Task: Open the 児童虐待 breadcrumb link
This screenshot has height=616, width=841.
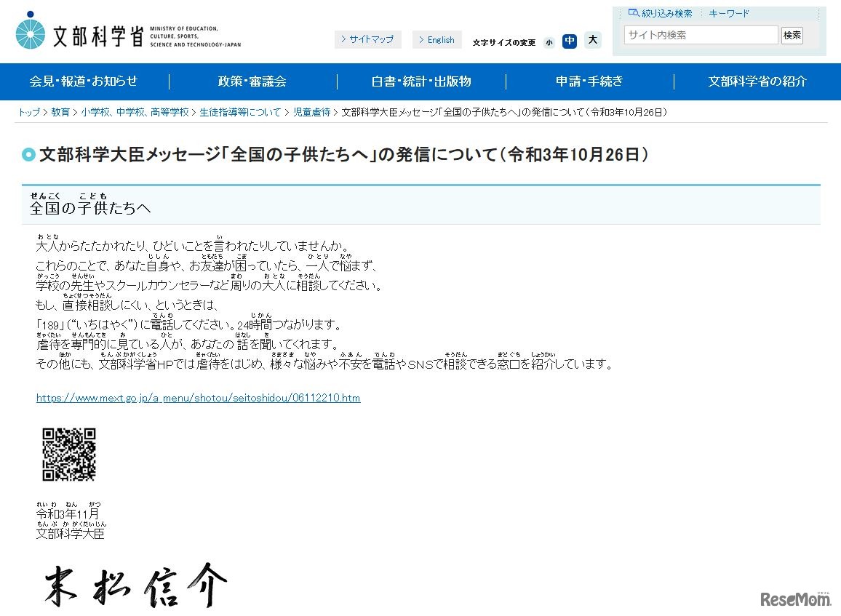Action: point(313,113)
